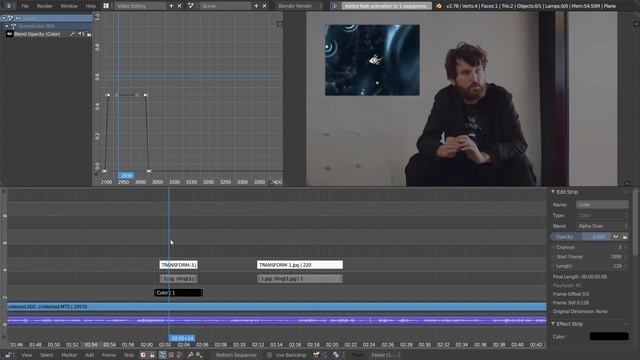Switch to combined Sequencer/Preview view type icon
Screen dimensions: 640x360
point(179,355)
